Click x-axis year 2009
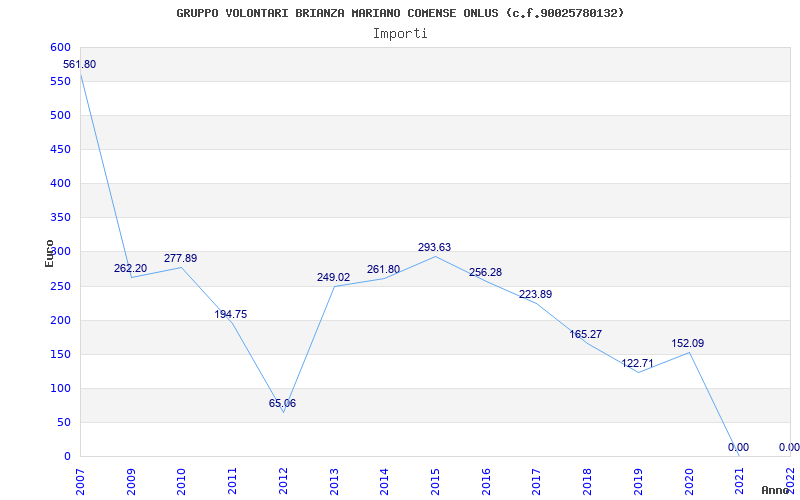Viewport: 800px width, 500px height. [x=132, y=482]
